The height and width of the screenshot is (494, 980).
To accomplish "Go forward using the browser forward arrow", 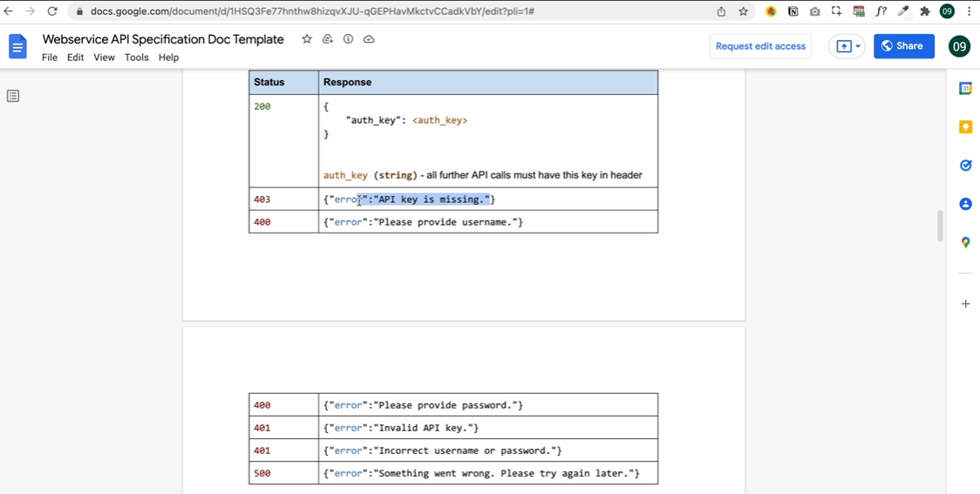I will pos(30,11).
